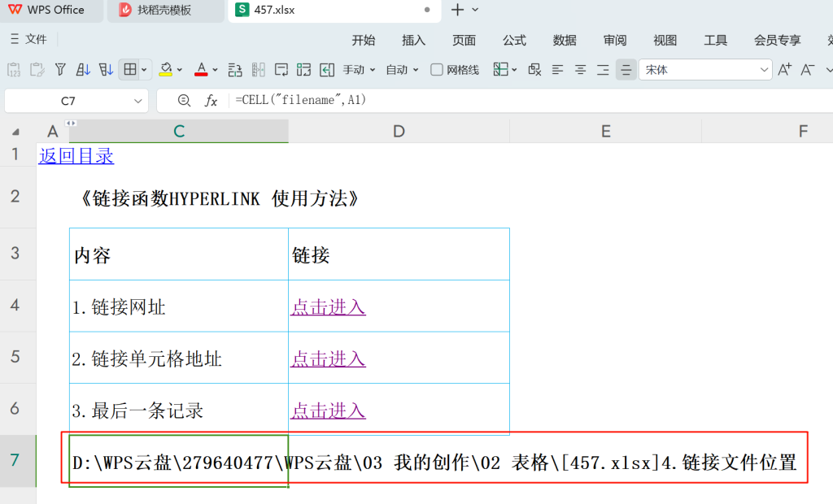Open the 视图 ribbon tab
Viewport: 833px width, 504px height.
coord(665,41)
